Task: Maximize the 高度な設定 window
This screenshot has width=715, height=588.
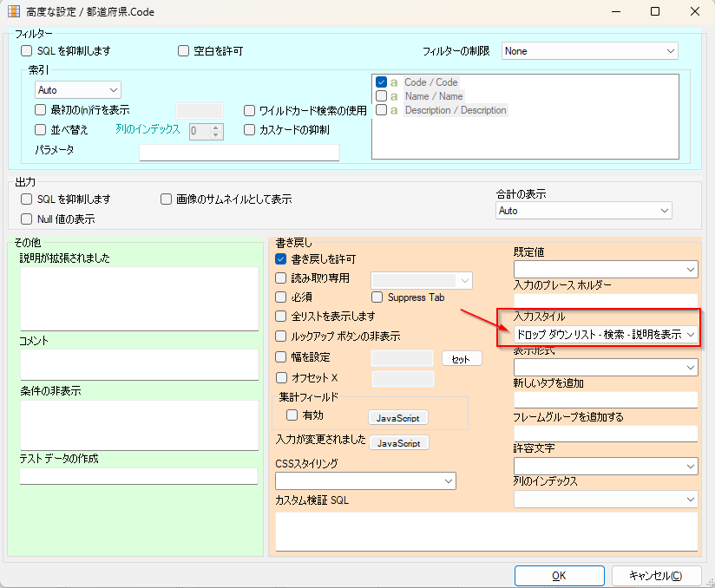Action: [655, 11]
